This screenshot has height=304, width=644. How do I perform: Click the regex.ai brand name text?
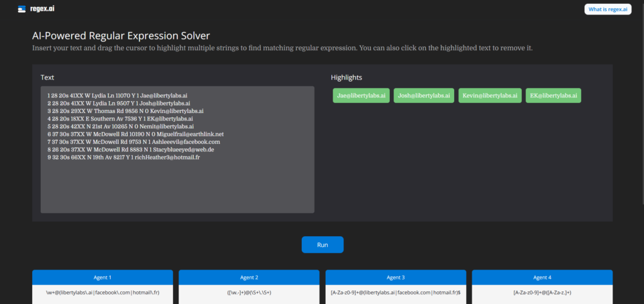pos(43,9)
